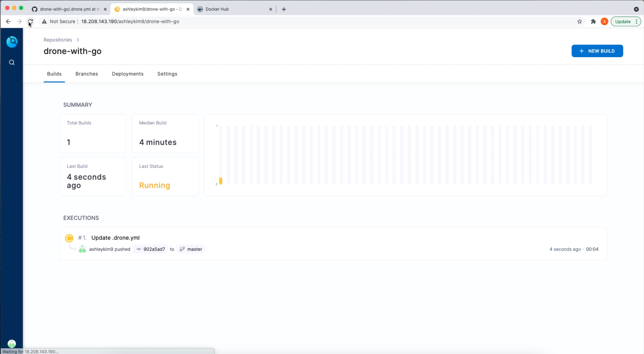Click the breadcrumb chevron after Repositories
This screenshot has width=644, height=354.
78,40
